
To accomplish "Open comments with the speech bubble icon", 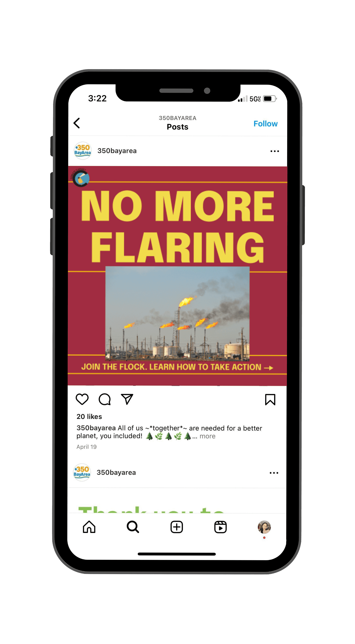I will (x=105, y=399).
